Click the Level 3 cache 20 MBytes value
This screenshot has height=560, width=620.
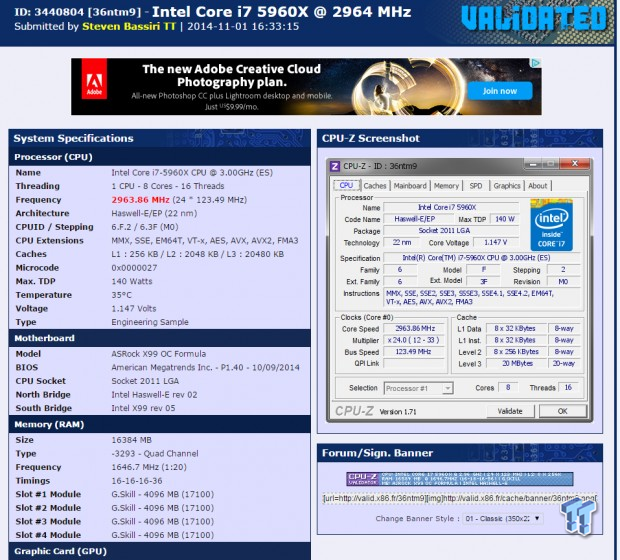point(517,363)
